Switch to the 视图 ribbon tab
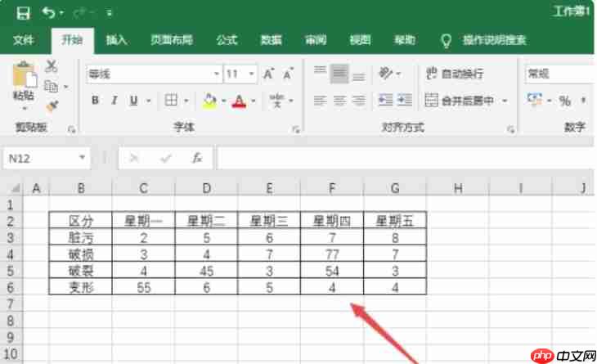The width and height of the screenshot is (597, 364). pyautogui.click(x=360, y=40)
